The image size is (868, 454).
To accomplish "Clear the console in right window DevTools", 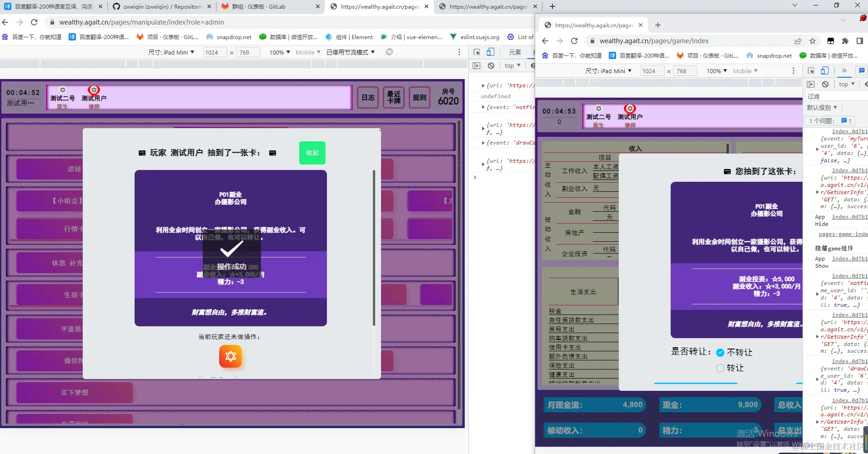I will [x=825, y=84].
